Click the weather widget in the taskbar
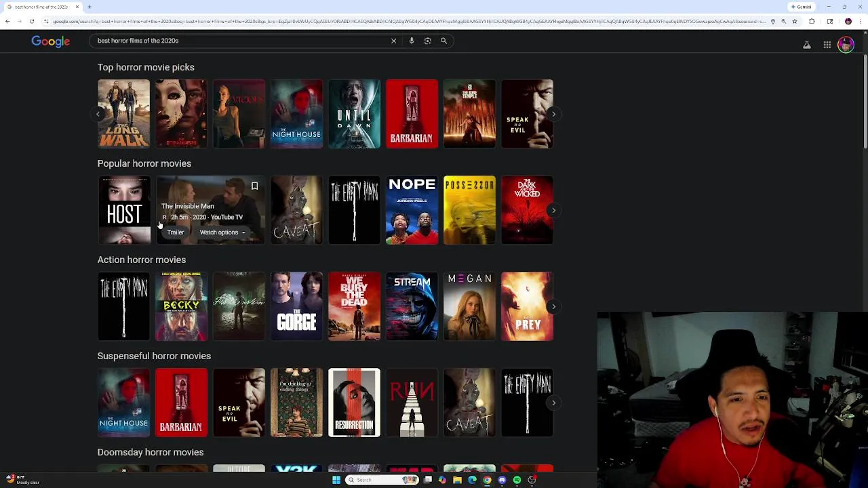 [x=22, y=480]
